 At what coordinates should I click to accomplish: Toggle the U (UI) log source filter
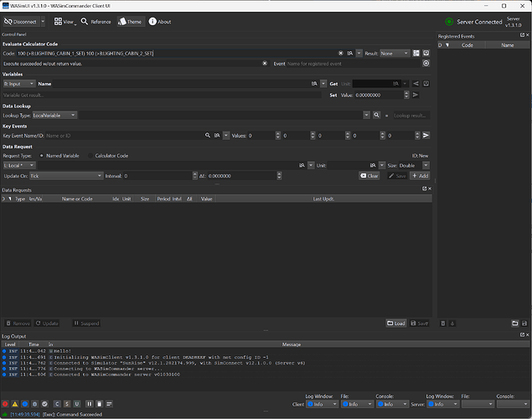pyautogui.click(x=77, y=404)
